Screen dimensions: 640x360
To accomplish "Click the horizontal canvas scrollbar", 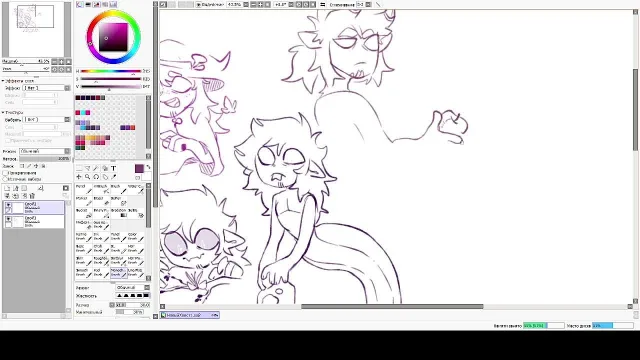I will pos(392,307).
